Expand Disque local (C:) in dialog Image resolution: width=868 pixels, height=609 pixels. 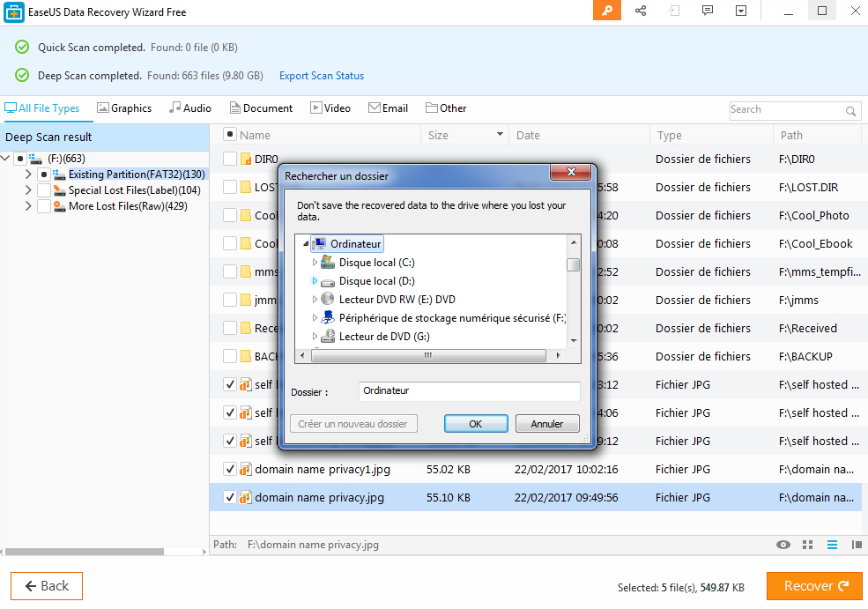(x=315, y=263)
